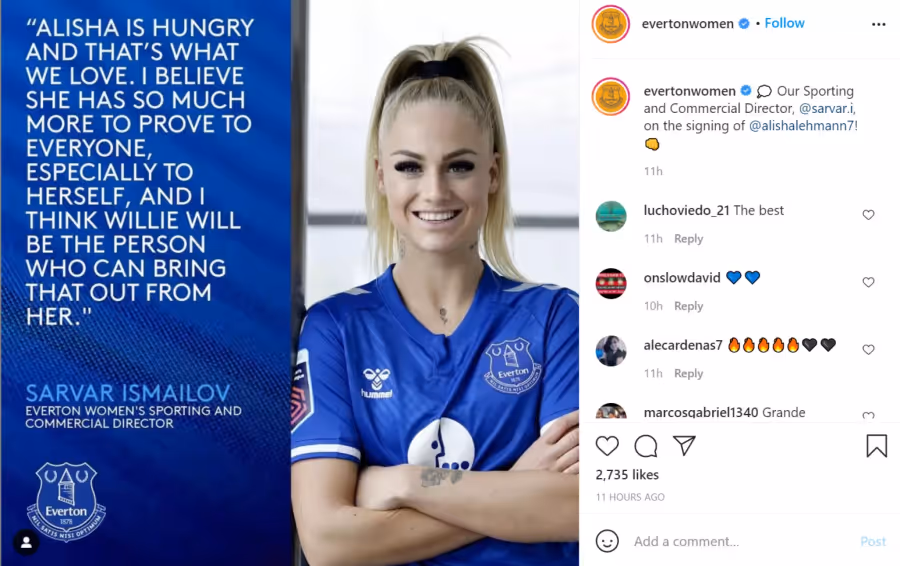Open the three-dots more options menu
Viewport: 900px width, 566px height.
(x=878, y=24)
